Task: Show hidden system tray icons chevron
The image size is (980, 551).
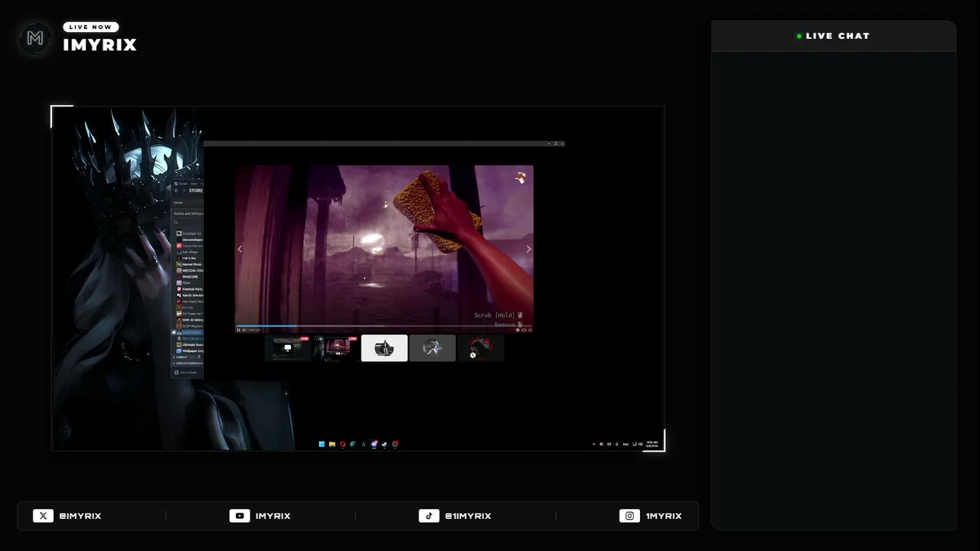Action: click(594, 444)
